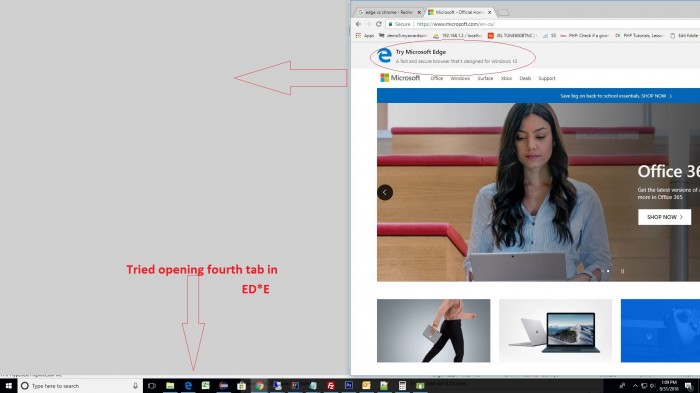Click the People icon in system tray

622,386
